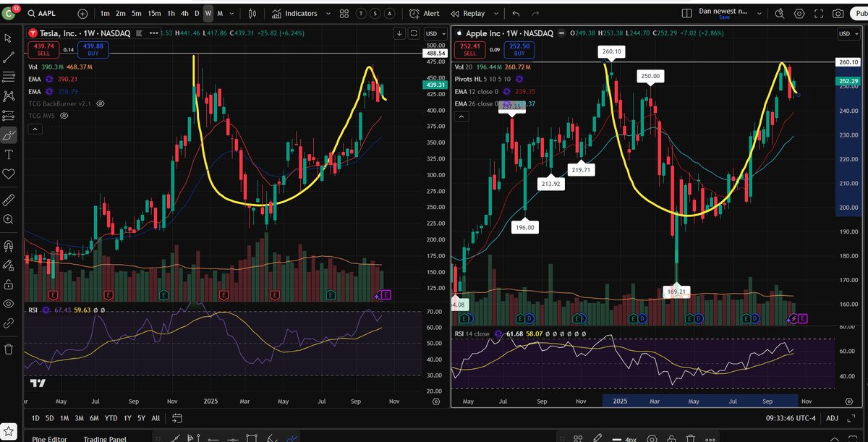This screenshot has width=868, height=442.
Task: Open the chart layout setup icon
Action: (687, 14)
